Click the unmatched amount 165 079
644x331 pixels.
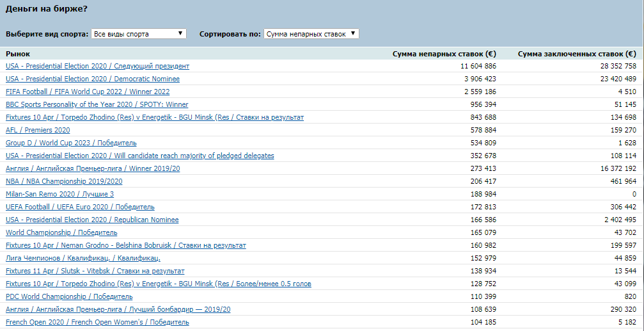tap(483, 233)
